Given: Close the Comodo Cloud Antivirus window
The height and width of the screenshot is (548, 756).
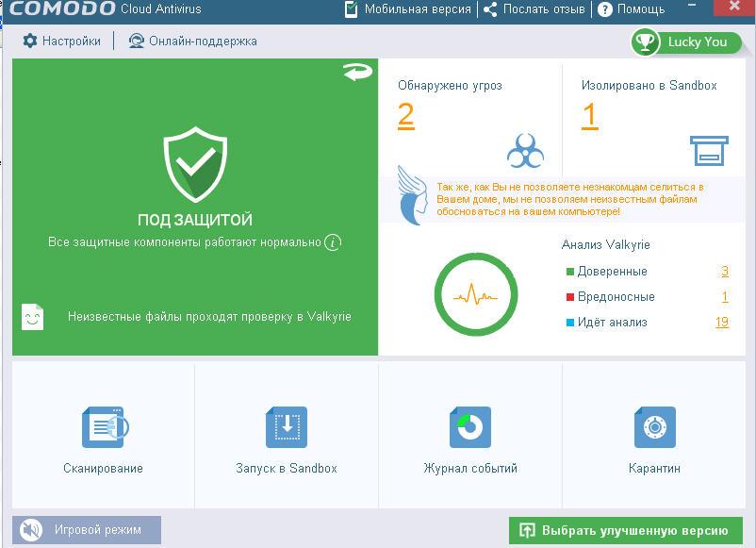Looking at the screenshot, I should pyautogui.click(x=734, y=7).
